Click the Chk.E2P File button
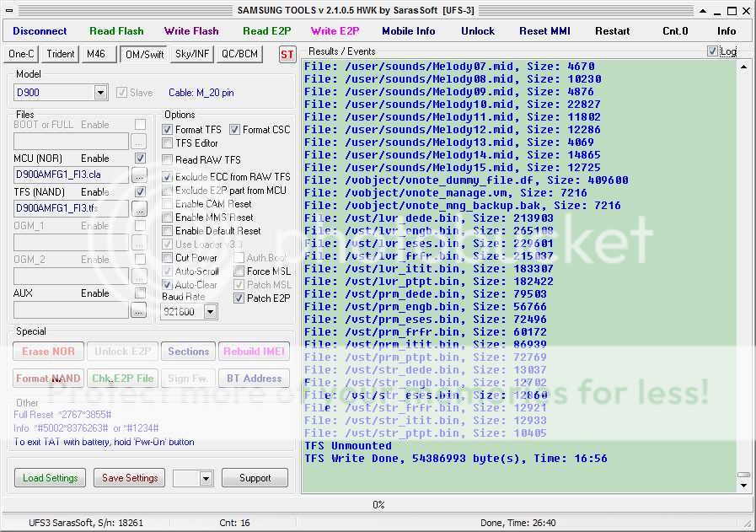The height and width of the screenshot is (532, 756). click(x=122, y=379)
